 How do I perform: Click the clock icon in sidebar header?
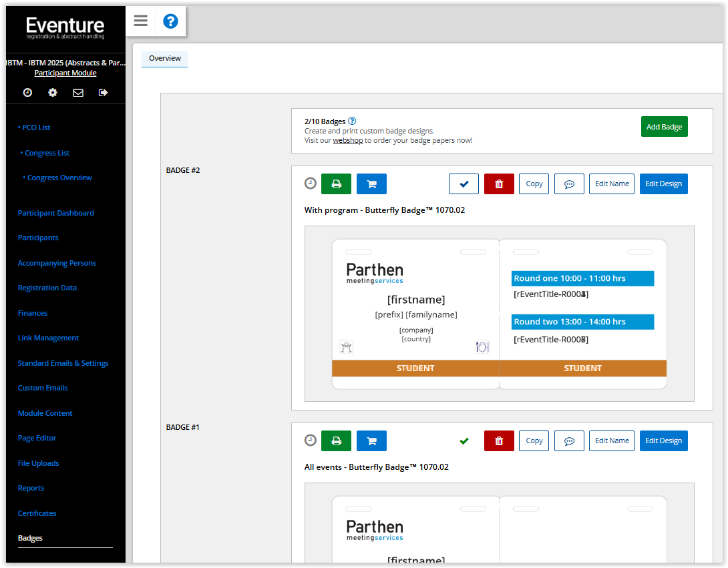(27, 93)
